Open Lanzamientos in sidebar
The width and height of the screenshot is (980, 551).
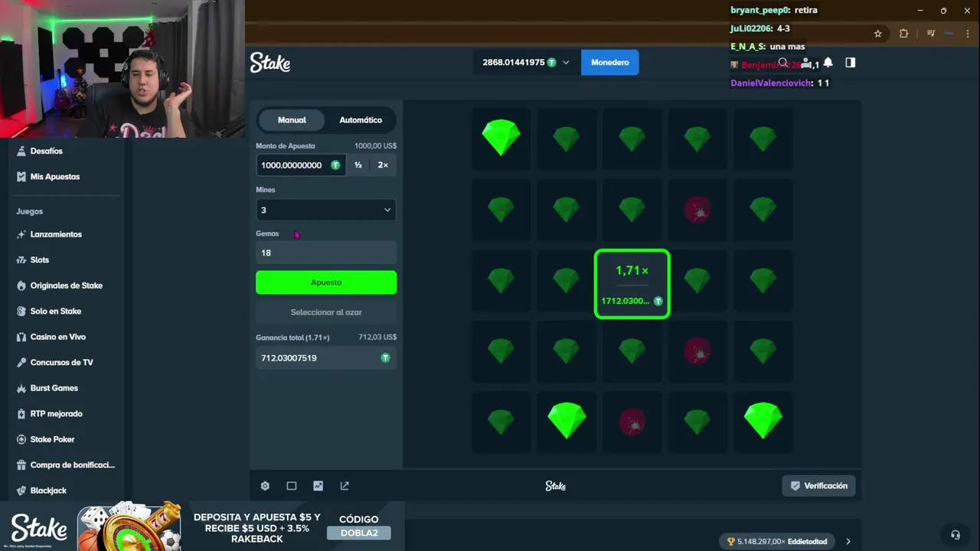coord(55,235)
